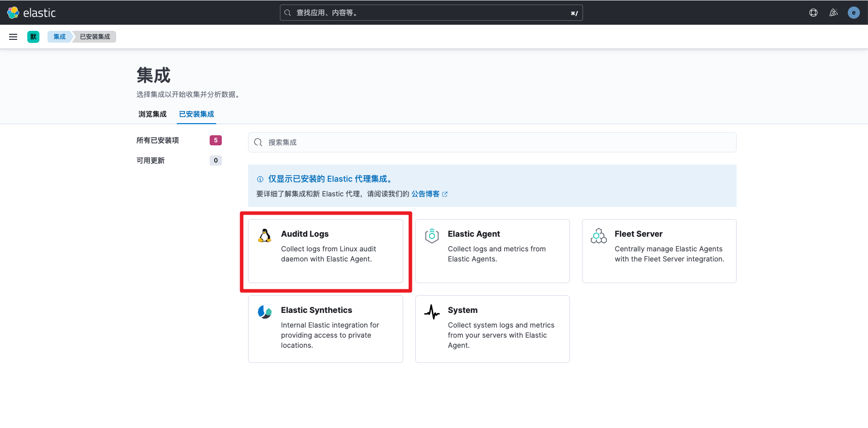Focus the global 查找应用、内容等 search box
The image size is (868, 428).
click(431, 13)
